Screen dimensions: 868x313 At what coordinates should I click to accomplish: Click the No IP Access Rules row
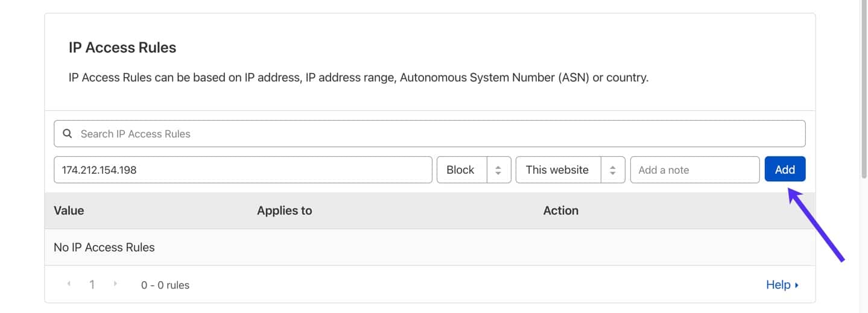[104, 247]
